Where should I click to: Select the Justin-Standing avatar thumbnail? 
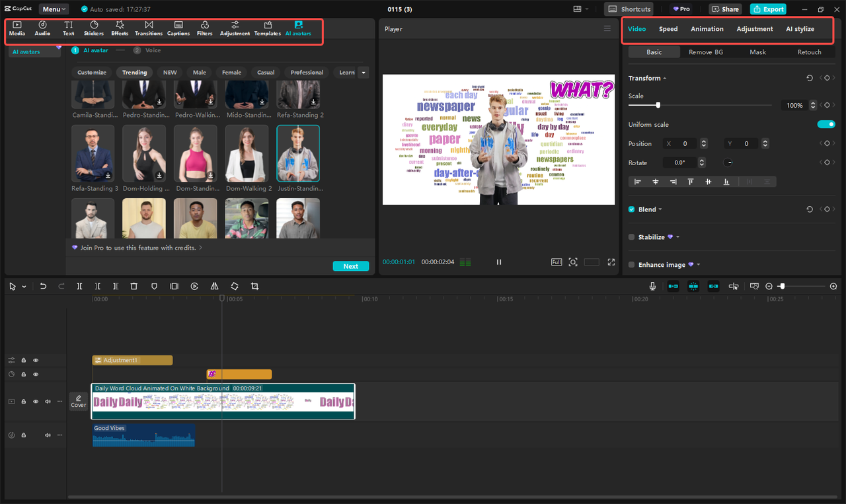pos(298,153)
